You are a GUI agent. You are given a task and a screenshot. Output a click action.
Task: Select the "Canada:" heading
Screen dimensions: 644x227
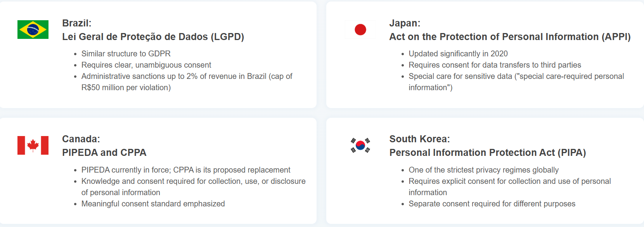coord(81,139)
